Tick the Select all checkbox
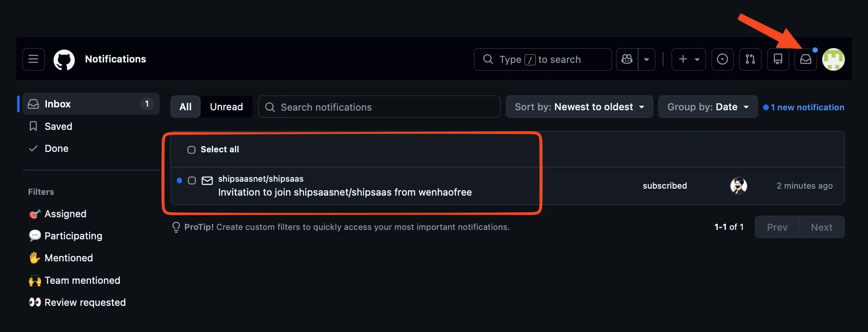Image resolution: width=868 pixels, height=332 pixels. (x=191, y=149)
